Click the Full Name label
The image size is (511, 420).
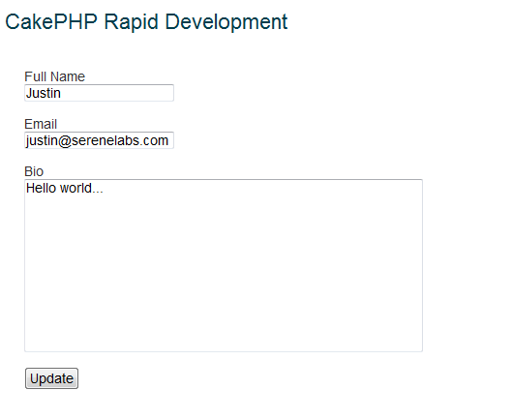(x=55, y=76)
